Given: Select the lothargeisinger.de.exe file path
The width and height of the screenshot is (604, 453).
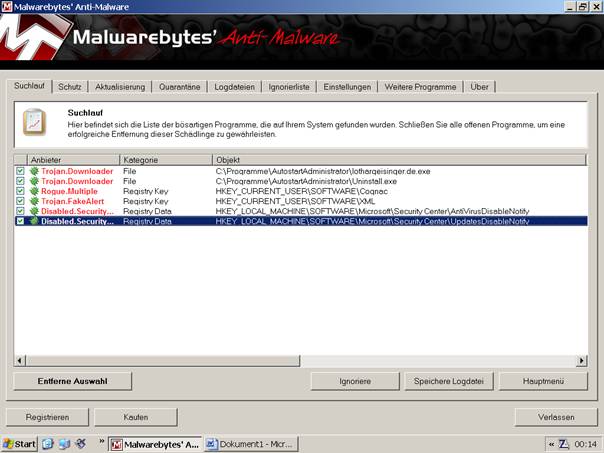Looking at the screenshot, I should tap(323, 171).
